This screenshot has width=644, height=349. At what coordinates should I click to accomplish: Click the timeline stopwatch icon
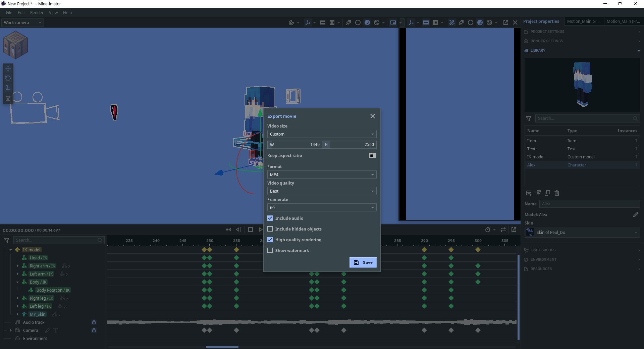pos(488,230)
